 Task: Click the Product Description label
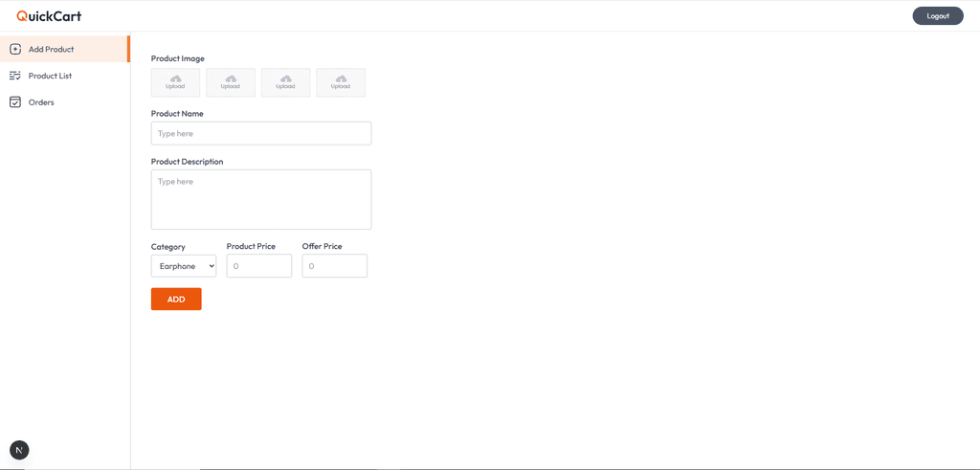(x=188, y=161)
